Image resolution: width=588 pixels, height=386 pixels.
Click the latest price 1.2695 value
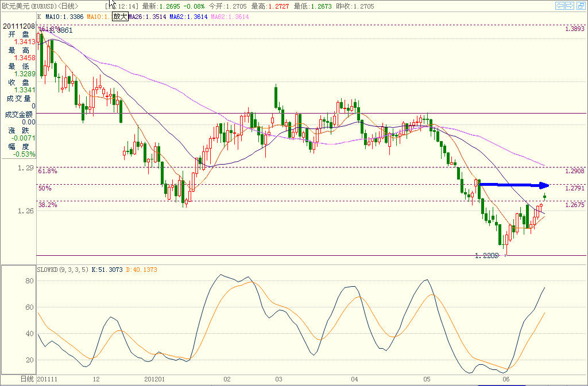(169, 6)
